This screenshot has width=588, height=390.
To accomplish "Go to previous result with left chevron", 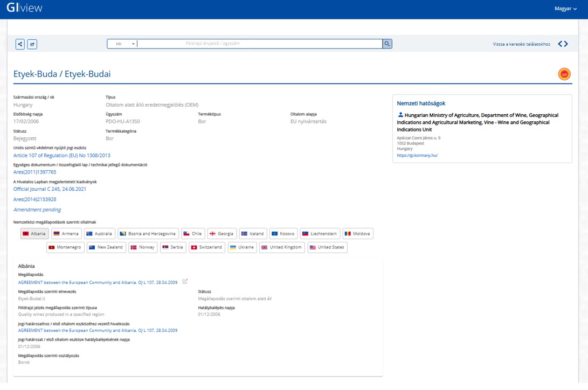I will [x=560, y=44].
